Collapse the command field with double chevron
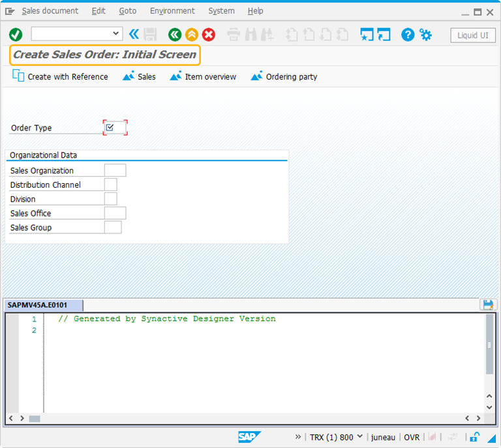The width and height of the screenshot is (501, 448). coord(134,34)
